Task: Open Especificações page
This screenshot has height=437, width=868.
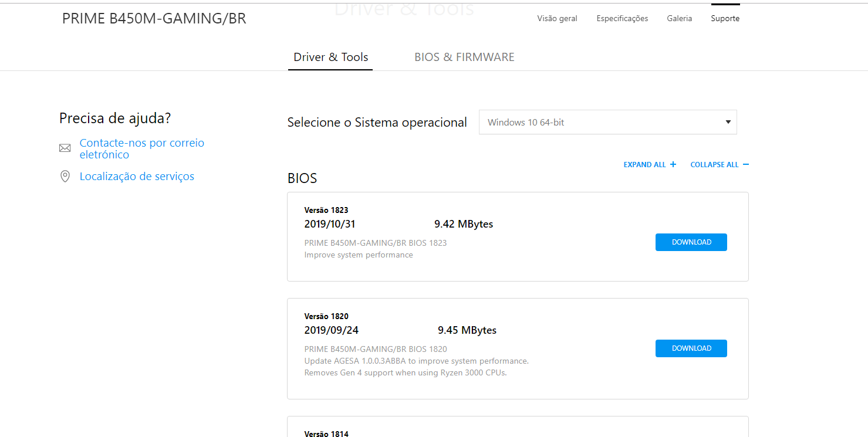Action: [622, 18]
